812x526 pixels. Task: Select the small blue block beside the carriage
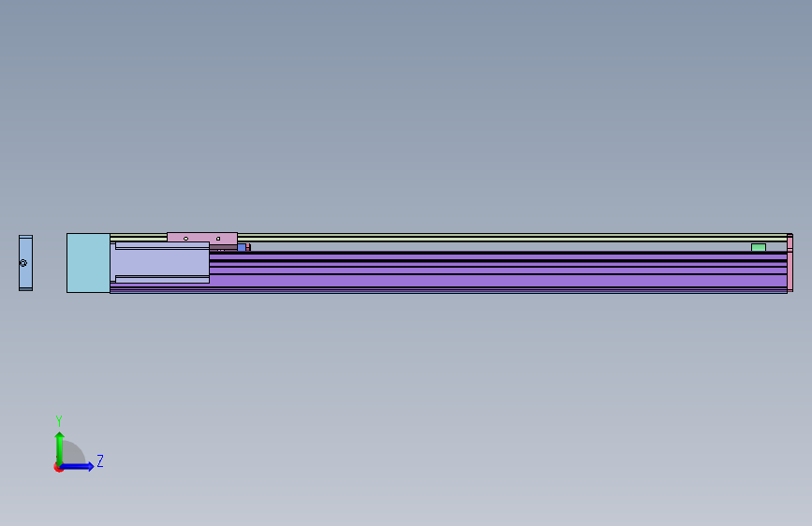pos(242,247)
